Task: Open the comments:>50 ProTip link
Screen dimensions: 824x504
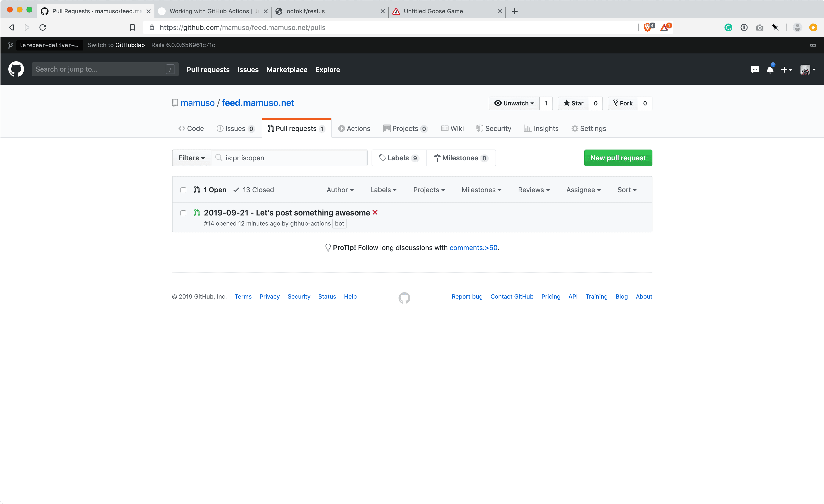Action: (x=473, y=248)
